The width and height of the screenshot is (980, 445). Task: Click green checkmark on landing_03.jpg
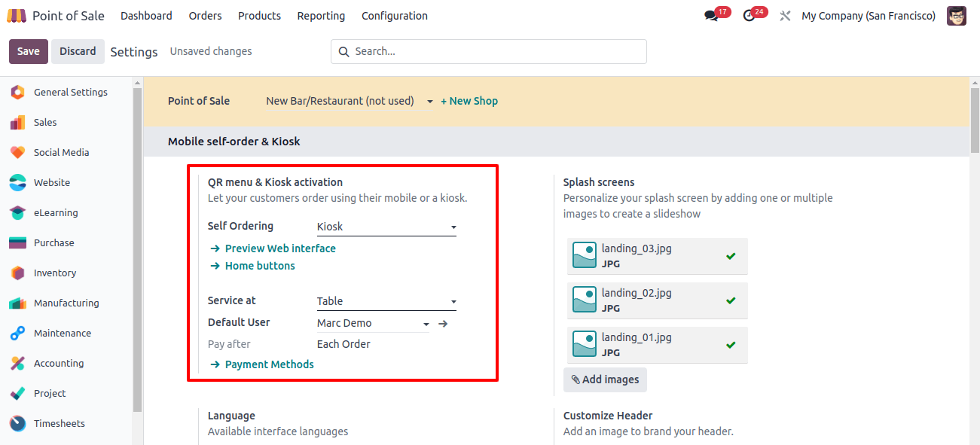point(731,256)
